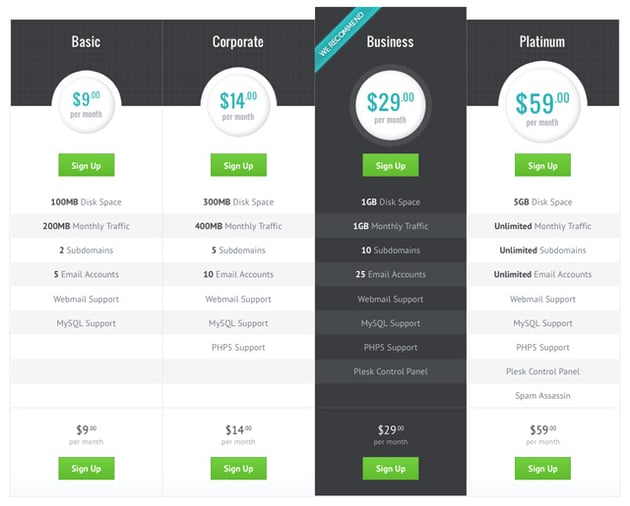The image size is (630, 506).
Task: Click the Spam Assassin feature row
Action: click(x=542, y=396)
